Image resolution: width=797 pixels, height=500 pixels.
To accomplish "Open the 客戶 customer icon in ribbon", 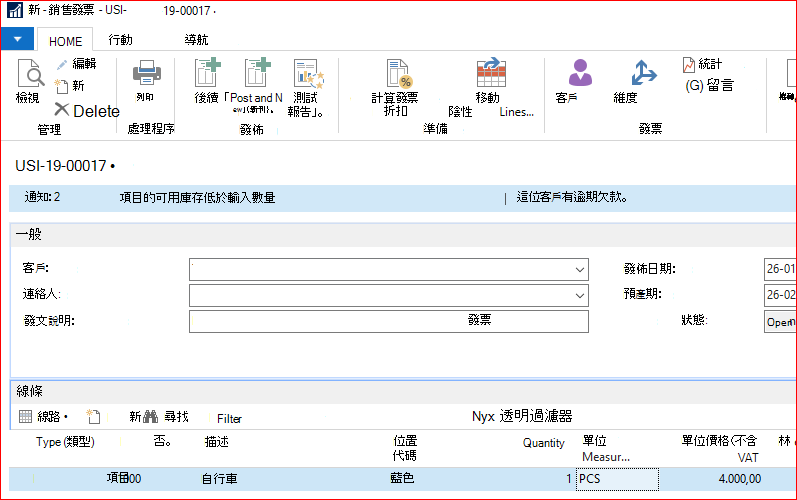I will click(x=580, y=73).
